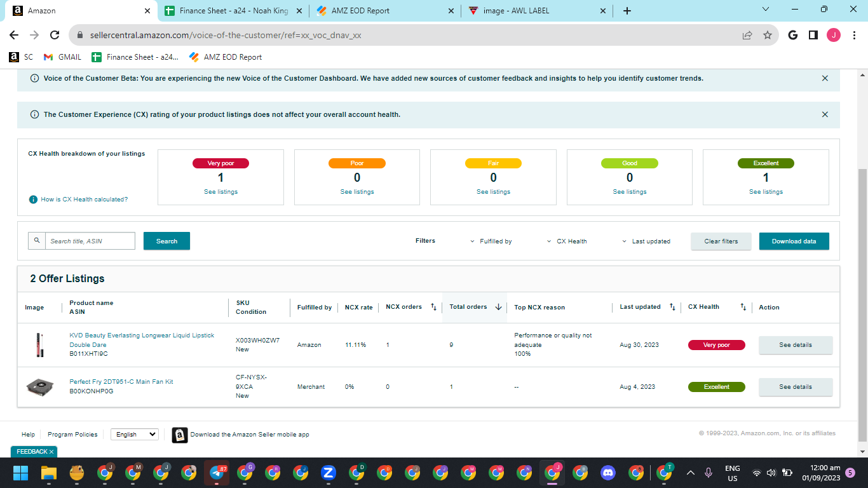See listings under Poor
Viewport: 868px width, 488px height.
click(357, 192)
